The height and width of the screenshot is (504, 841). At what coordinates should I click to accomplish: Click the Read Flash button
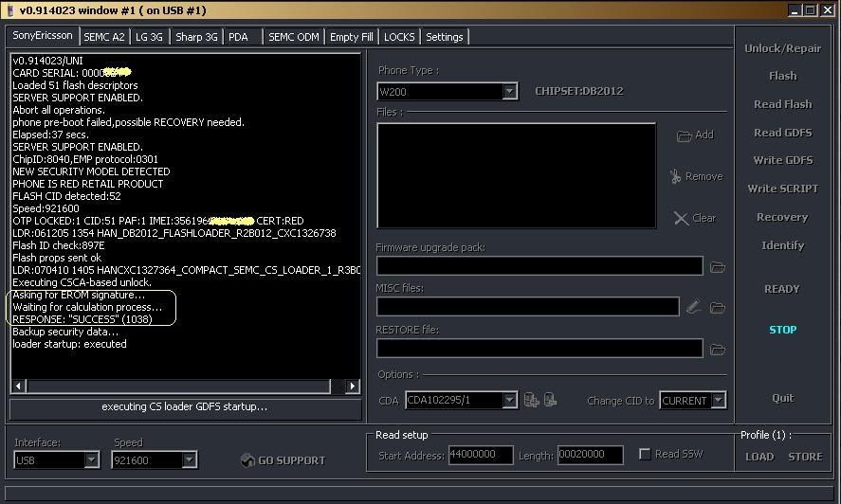point(782,104)
